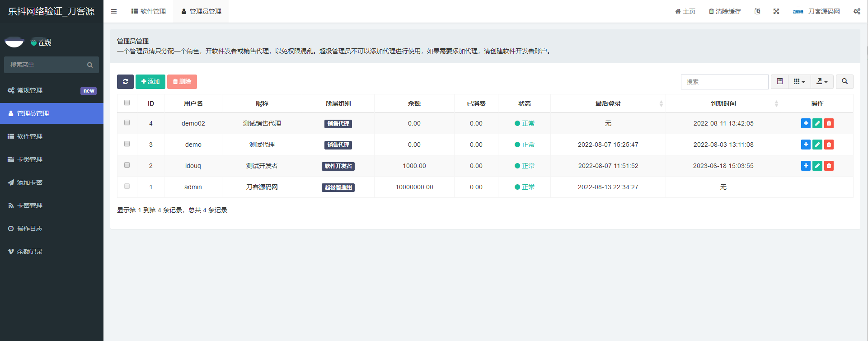Open 刀客源码网 user menu
This screenshot has height=341, width=868.
click(816, 11)
